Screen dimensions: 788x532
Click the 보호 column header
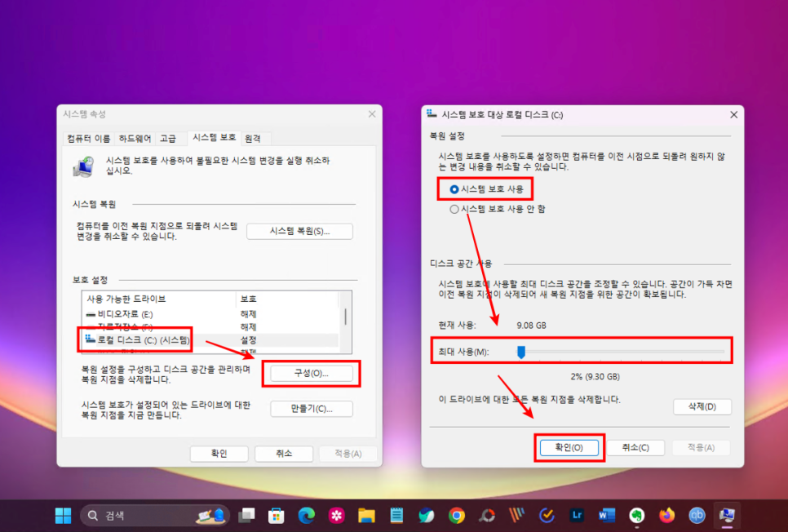(x=287, y=299)
